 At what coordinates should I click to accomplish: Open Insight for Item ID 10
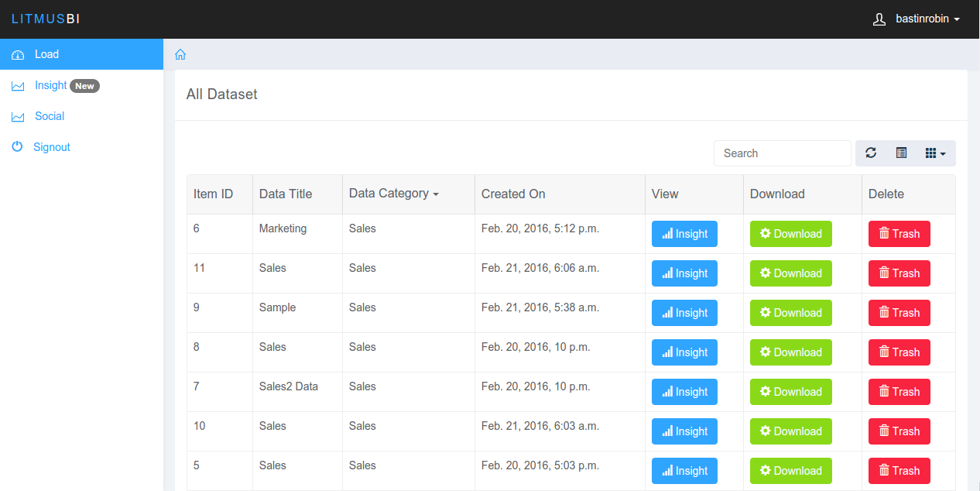tap(684, 431)
